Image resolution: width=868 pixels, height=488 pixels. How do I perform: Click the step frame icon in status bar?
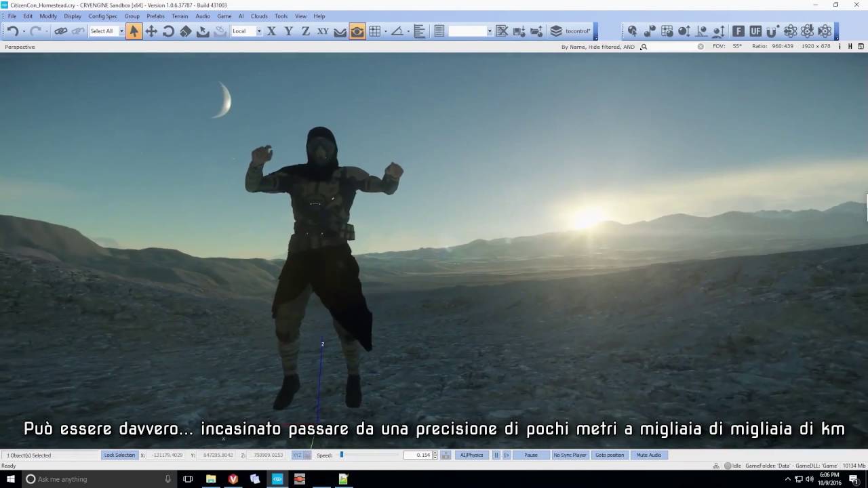click(x=506, y=455)
